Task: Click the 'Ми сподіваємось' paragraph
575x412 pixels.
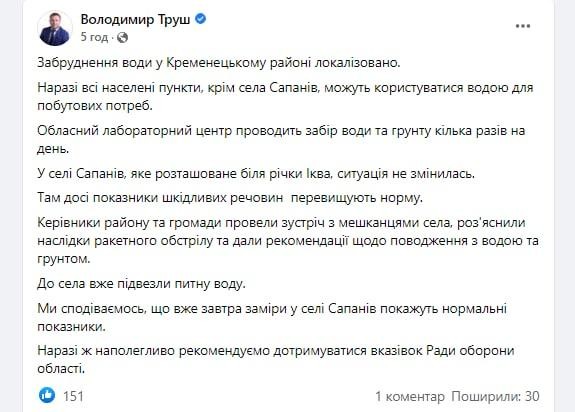Action: pos(272,317)
